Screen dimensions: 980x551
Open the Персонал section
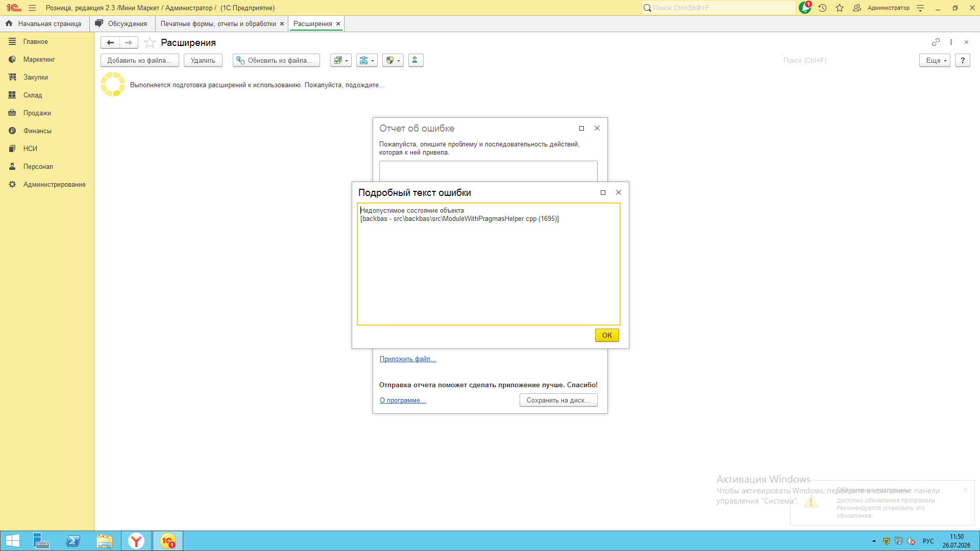coord(47,166)
